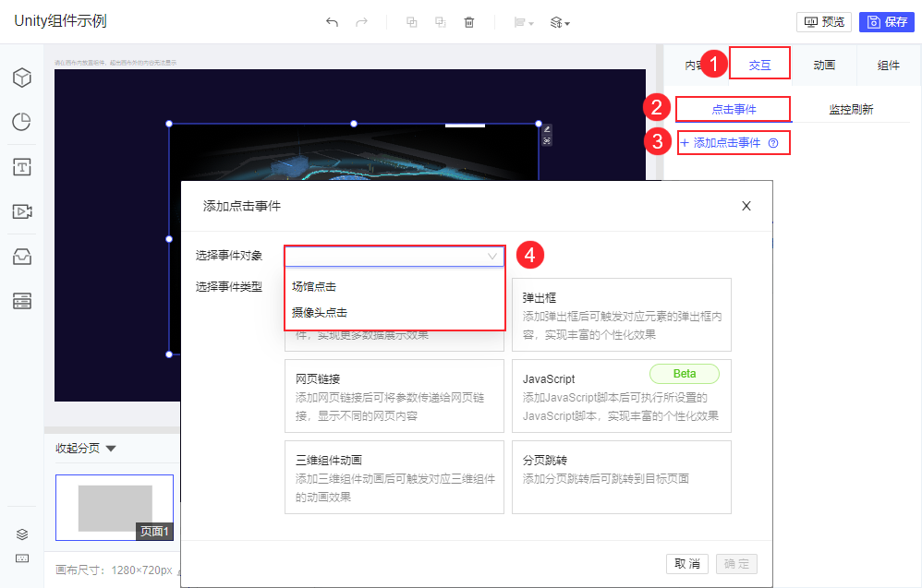Open the media/video component category
Image resolution: width=922 pixels, height=588 pixels.
[21, 211]
